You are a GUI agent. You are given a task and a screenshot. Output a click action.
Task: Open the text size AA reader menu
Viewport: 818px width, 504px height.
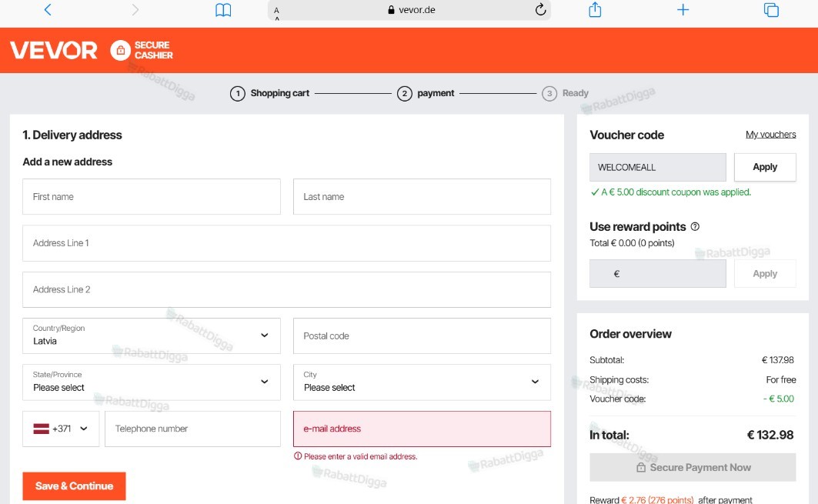[276, 11]
